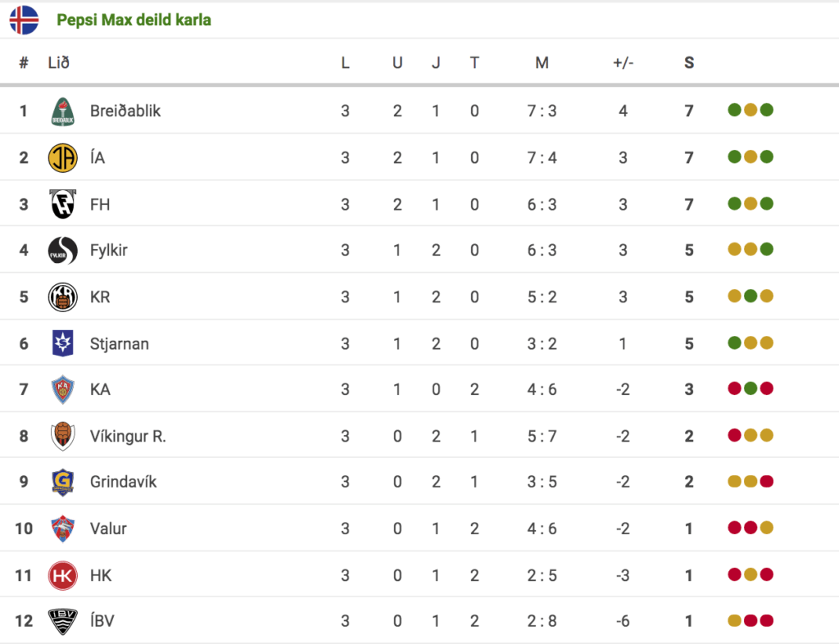Select the Stjarnan team name

120,343
